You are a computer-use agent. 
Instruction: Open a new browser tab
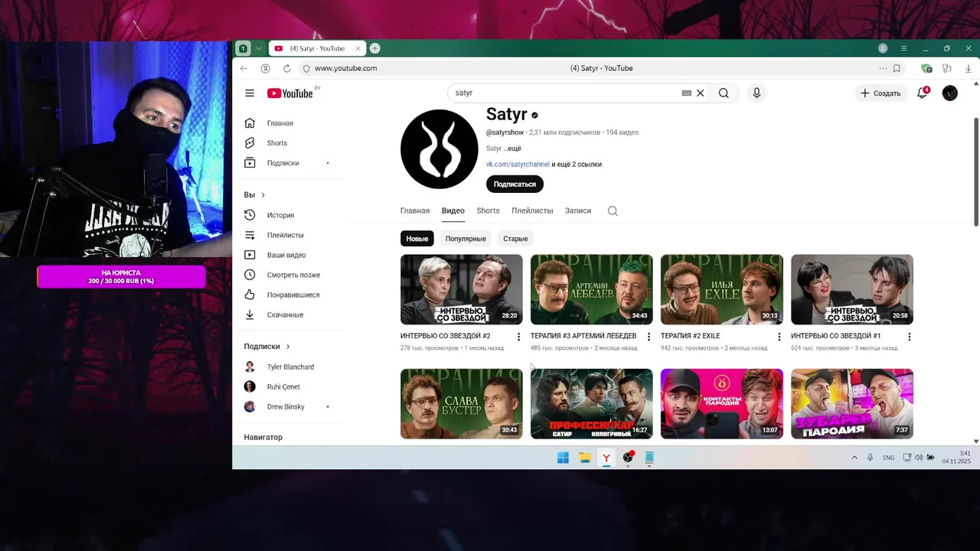coord(375,48)
